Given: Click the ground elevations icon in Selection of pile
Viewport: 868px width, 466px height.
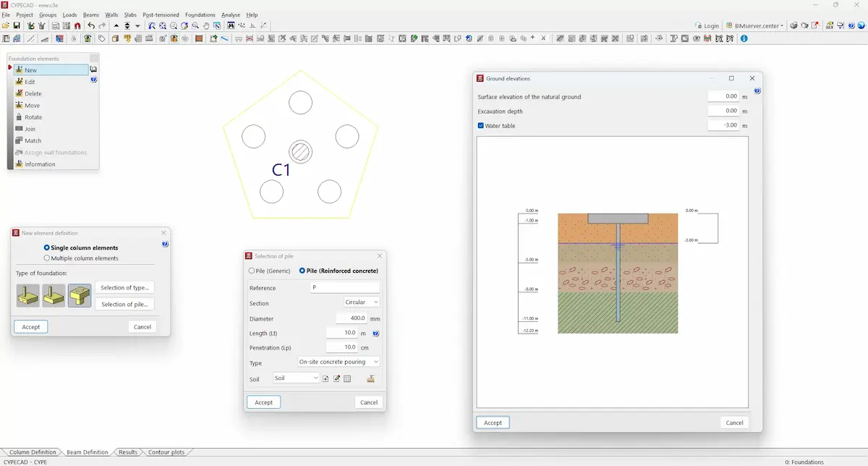Looking at the screenshot, I should [370, 378].
